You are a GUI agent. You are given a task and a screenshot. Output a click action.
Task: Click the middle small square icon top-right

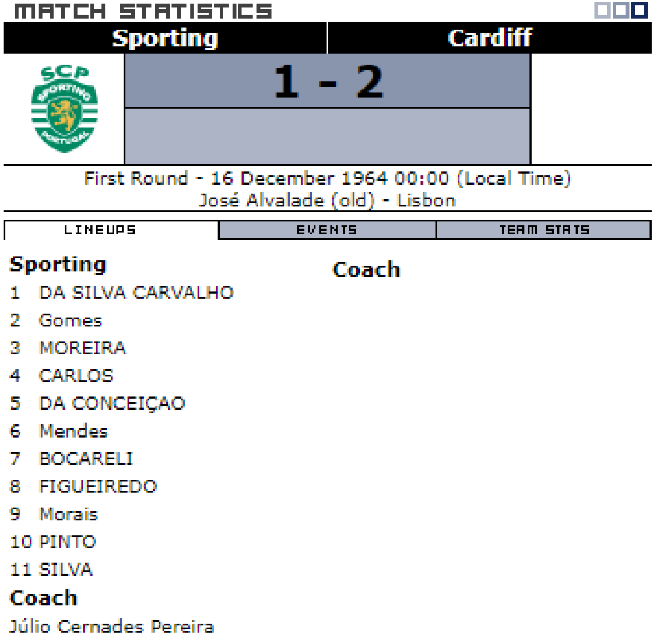pos(621,10)
